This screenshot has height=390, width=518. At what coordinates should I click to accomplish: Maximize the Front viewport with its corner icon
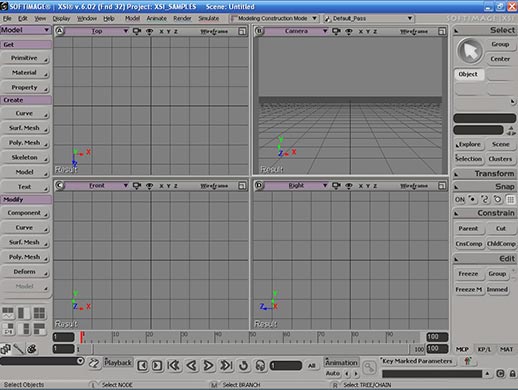coord(242,186)
